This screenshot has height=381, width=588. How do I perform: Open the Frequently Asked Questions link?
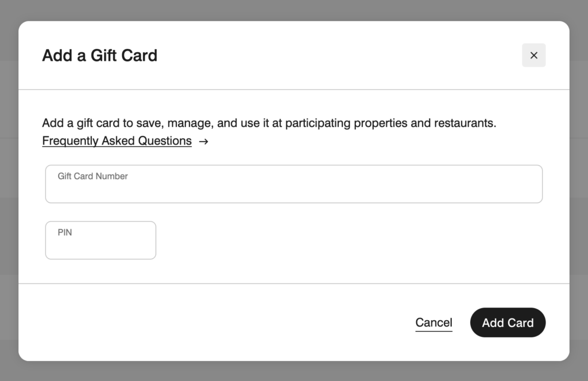click(117, 141)
